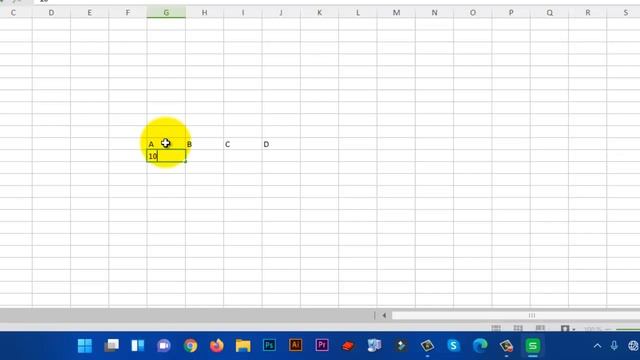
Task: Open the red book-shaped app on taskbar
Action: tap(348, 346)
